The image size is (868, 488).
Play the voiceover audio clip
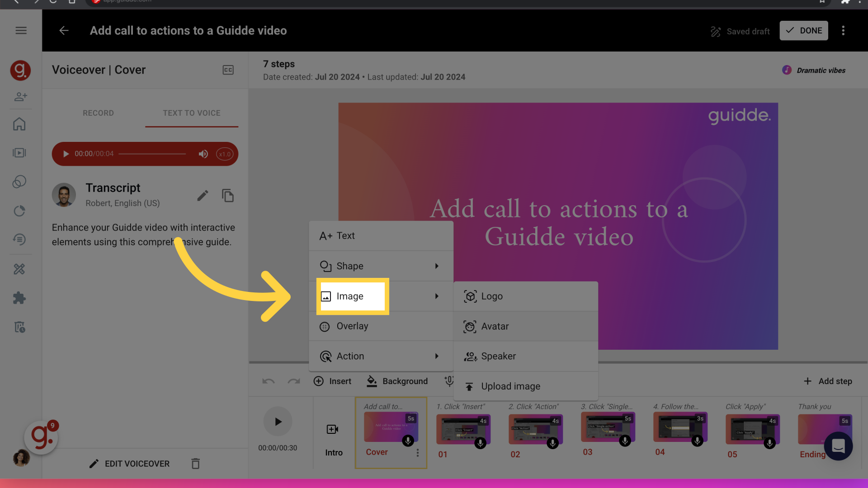[66, 154]
